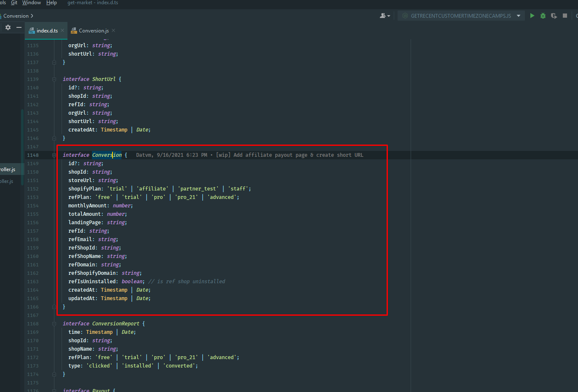
Task: Run with coverage using the shield icon
Action: (554, 16)
